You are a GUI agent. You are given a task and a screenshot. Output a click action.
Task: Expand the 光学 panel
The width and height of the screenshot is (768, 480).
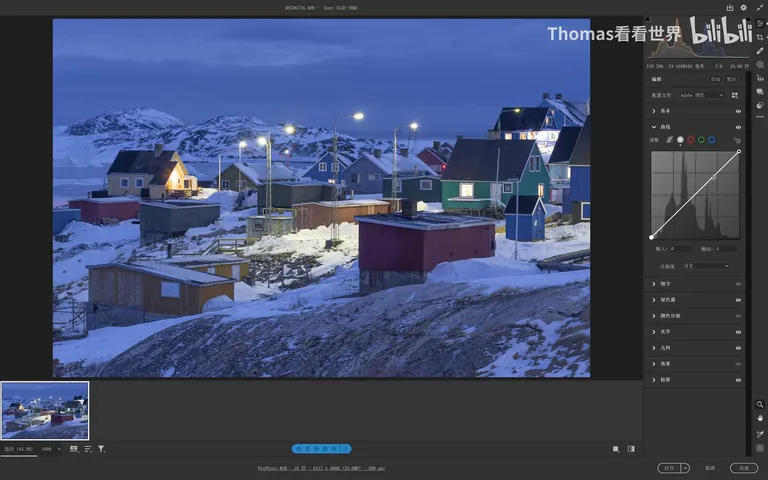654,332
